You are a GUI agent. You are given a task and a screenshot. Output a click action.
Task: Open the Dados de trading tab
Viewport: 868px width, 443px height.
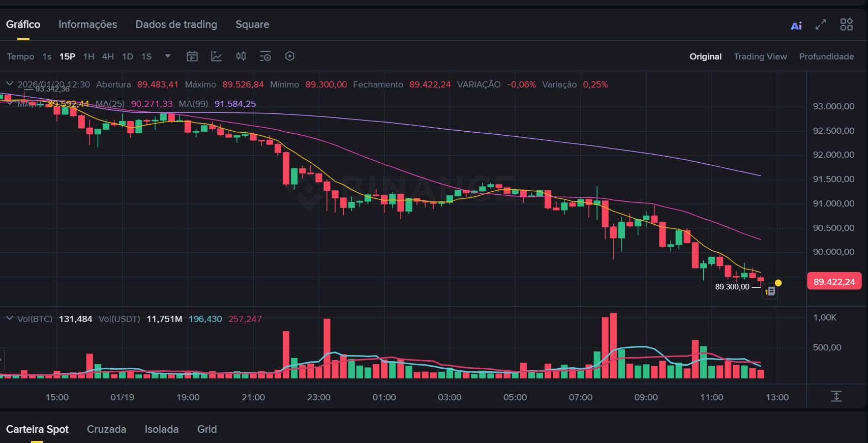176,24
